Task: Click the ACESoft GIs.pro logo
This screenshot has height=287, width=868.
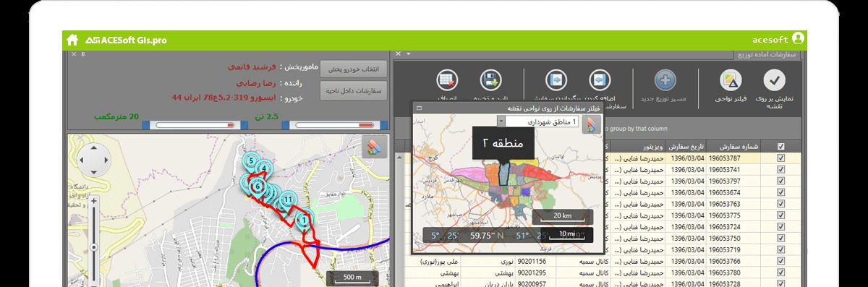Action: click(126, 40)
